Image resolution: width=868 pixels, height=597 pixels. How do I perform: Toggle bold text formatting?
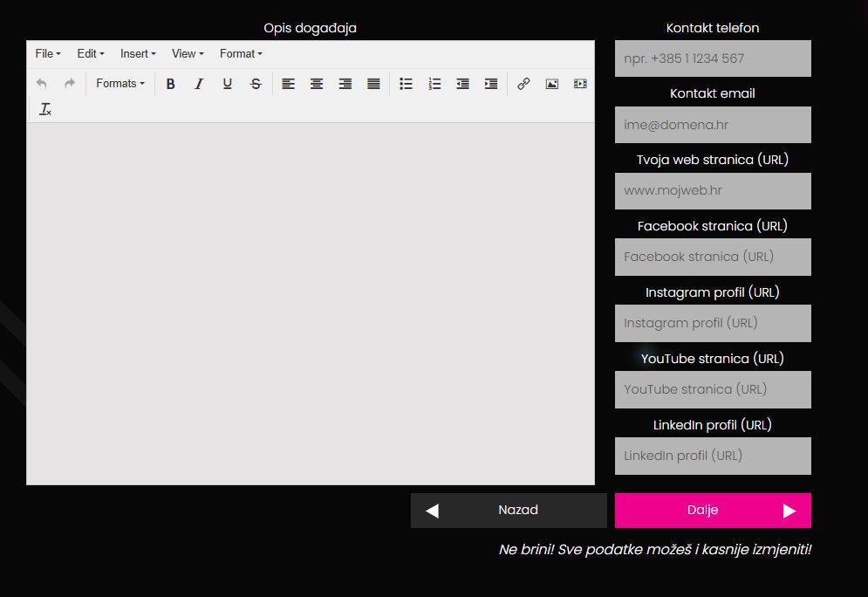point(170,84)
